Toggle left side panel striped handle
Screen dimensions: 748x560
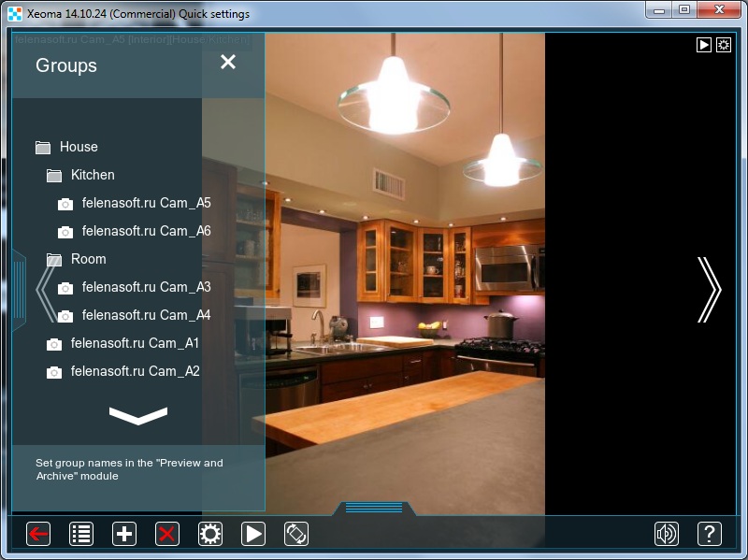coord(19,290)
